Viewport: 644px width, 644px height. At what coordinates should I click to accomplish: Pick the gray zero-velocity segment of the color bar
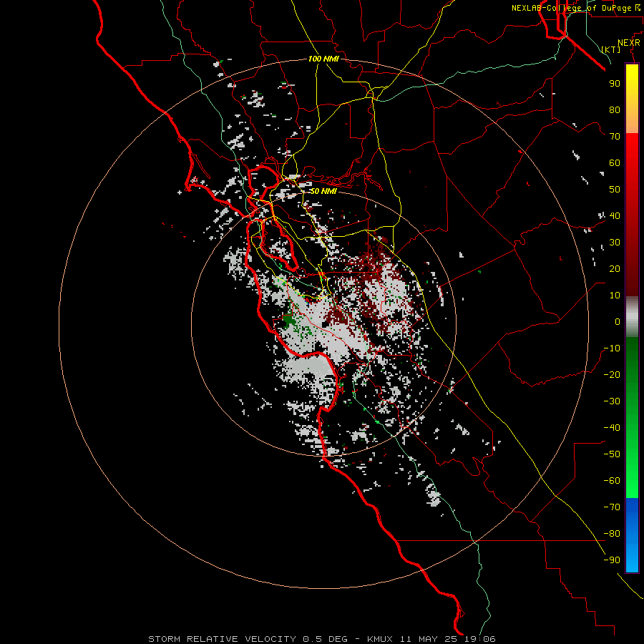pos(632,317)
